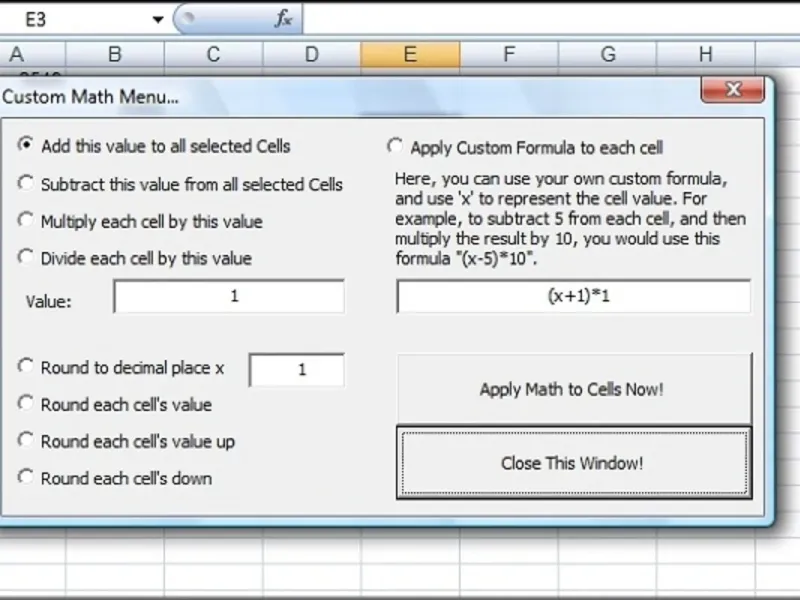Close the Custom Math Menu dialog
This screenshot has width=800, height=600.
[733, 92]
